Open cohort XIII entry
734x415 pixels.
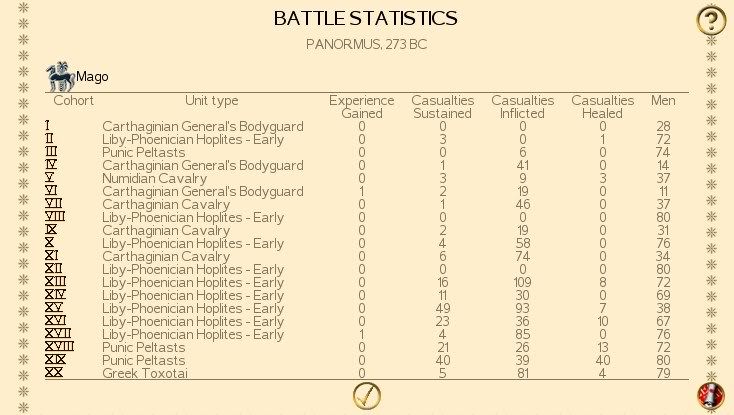tap(55, 282)
